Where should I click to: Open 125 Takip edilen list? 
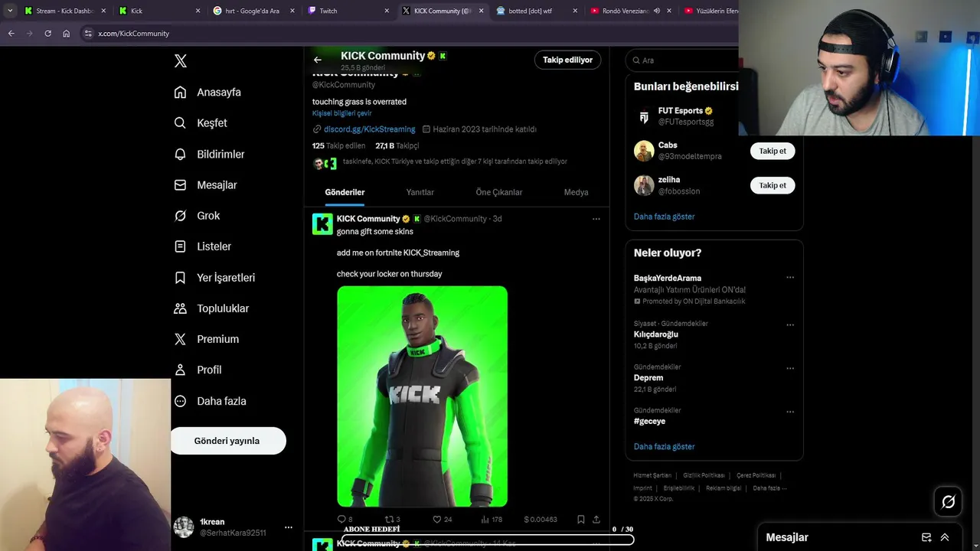coord(338,145)
